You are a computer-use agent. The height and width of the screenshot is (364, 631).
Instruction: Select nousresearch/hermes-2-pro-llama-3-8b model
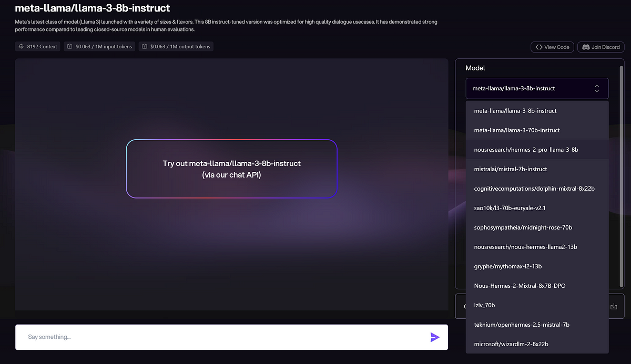tap(526, 150)
